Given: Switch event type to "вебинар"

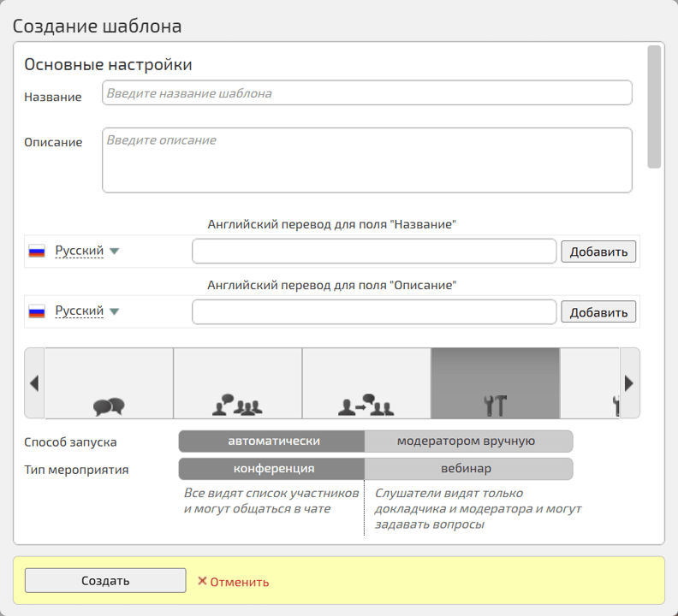Looking at the screenshot, I should (467, 469).
